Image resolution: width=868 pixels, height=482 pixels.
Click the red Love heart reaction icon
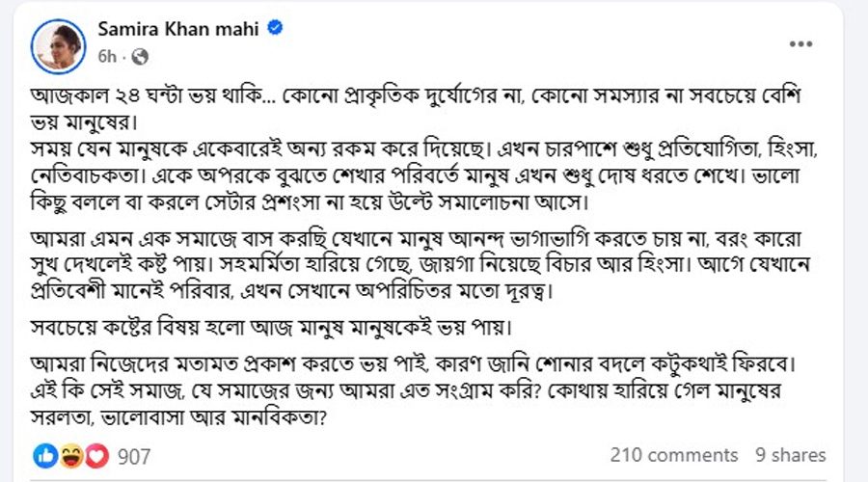click(96, 456)
